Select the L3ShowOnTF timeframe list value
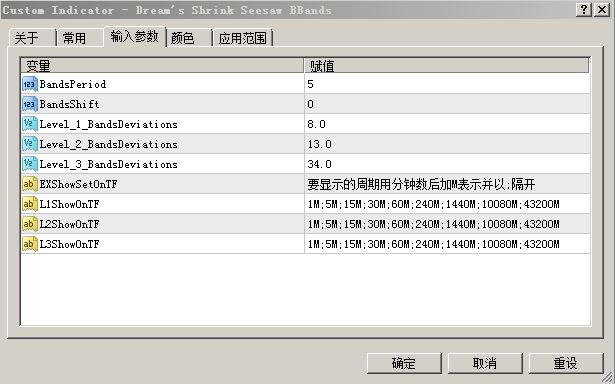Image resolution: width=615 pixels, height=384 pixels. (x=433, y=244)
